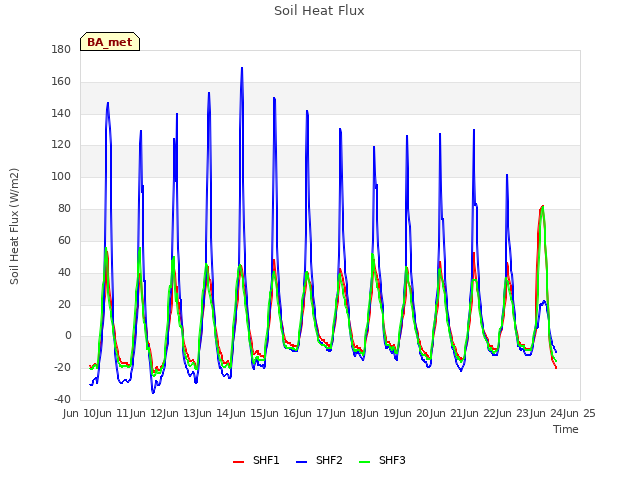Select the Soil Heat Flux chart title

[x=319, y=11]
